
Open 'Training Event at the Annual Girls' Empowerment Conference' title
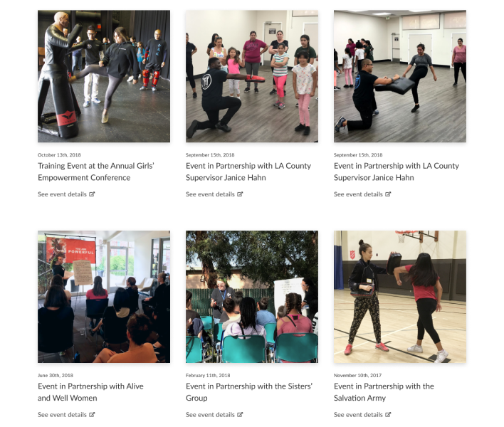coord(96,172)
